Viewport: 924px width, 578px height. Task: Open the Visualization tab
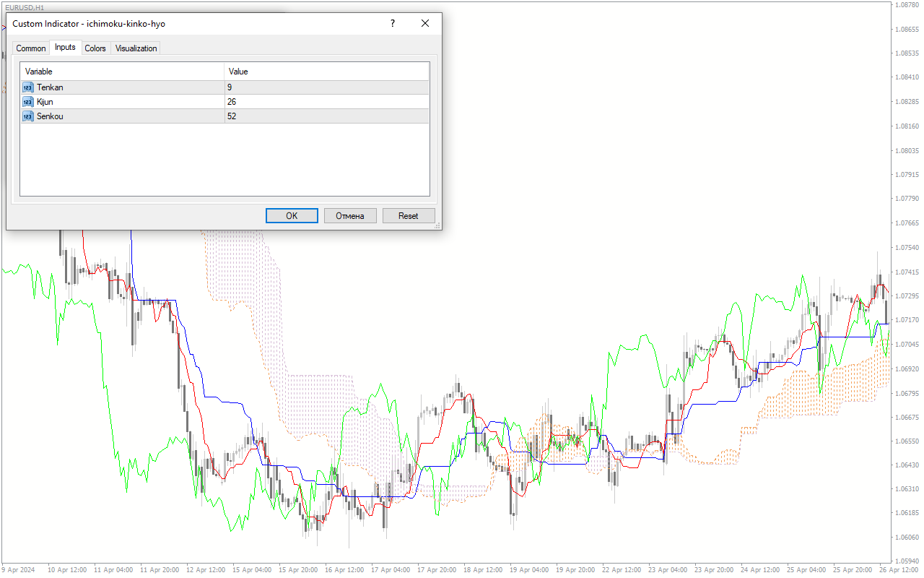(x=136, y=48)
